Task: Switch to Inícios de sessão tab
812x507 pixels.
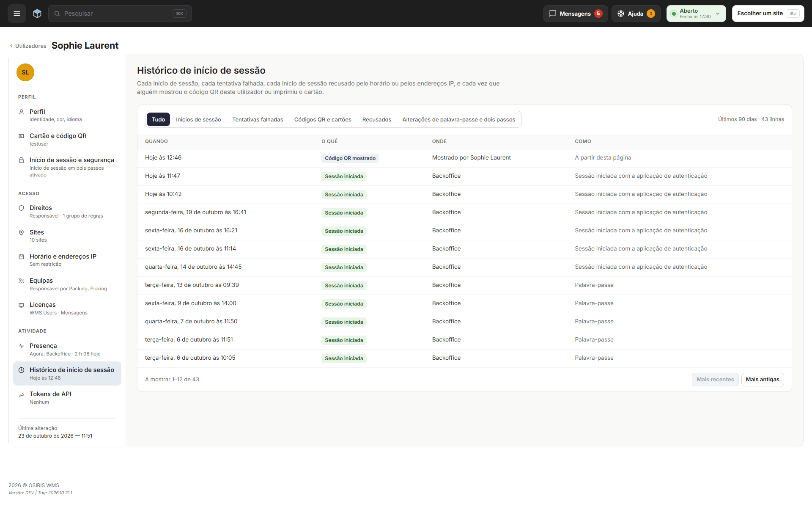Action: pos(198,119)
